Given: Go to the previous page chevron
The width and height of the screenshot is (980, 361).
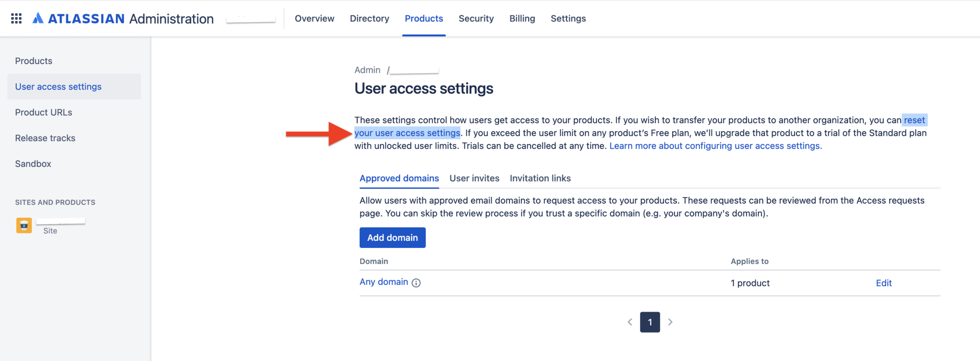Looking at the screenshot, I should (x=629, y=322).
